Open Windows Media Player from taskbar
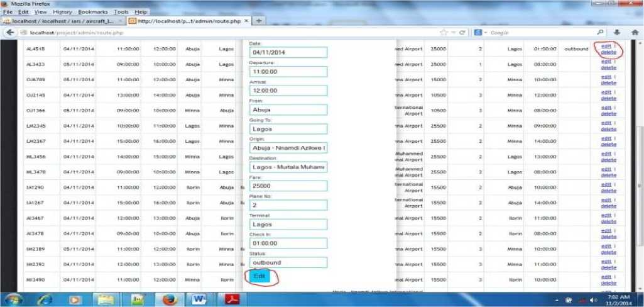The image size is (644, 307). [x=75, y=300]
